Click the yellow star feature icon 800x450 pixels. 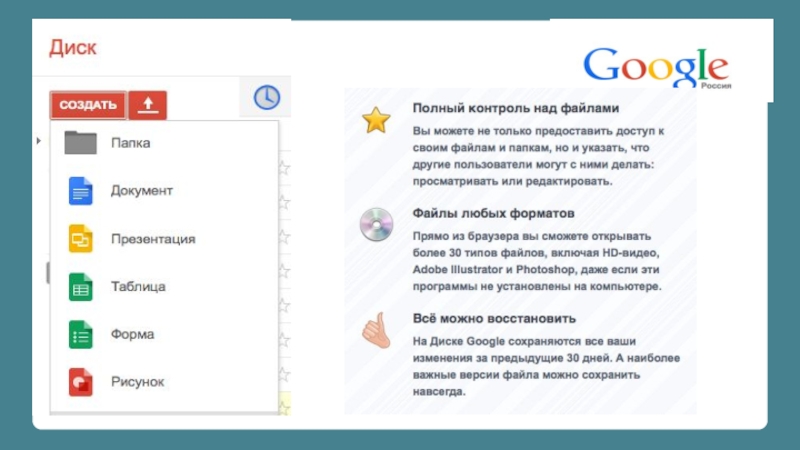pos(376,120)
